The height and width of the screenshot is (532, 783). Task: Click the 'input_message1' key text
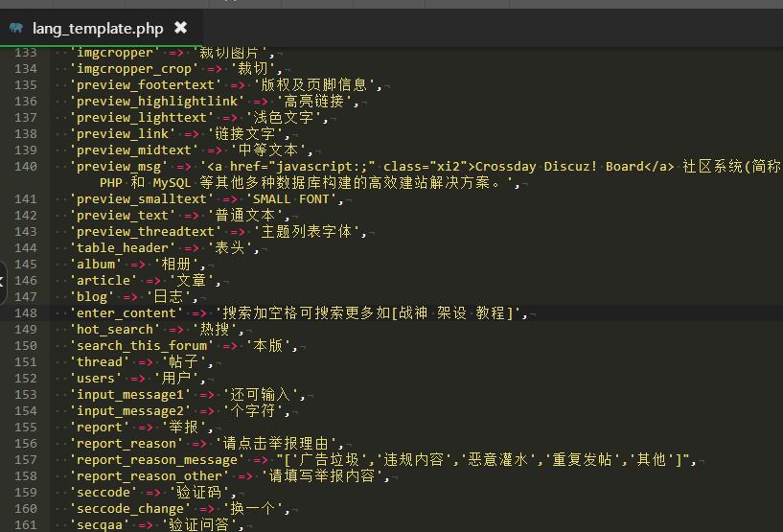[x=131, y=394]
